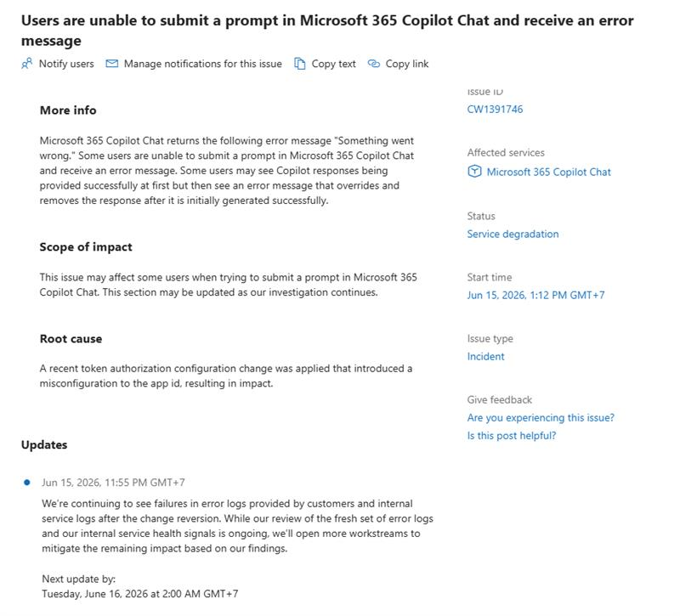Screen dimensions: 680x616
Task: Open Manage notifications for this issue
Action: (203, 64)
